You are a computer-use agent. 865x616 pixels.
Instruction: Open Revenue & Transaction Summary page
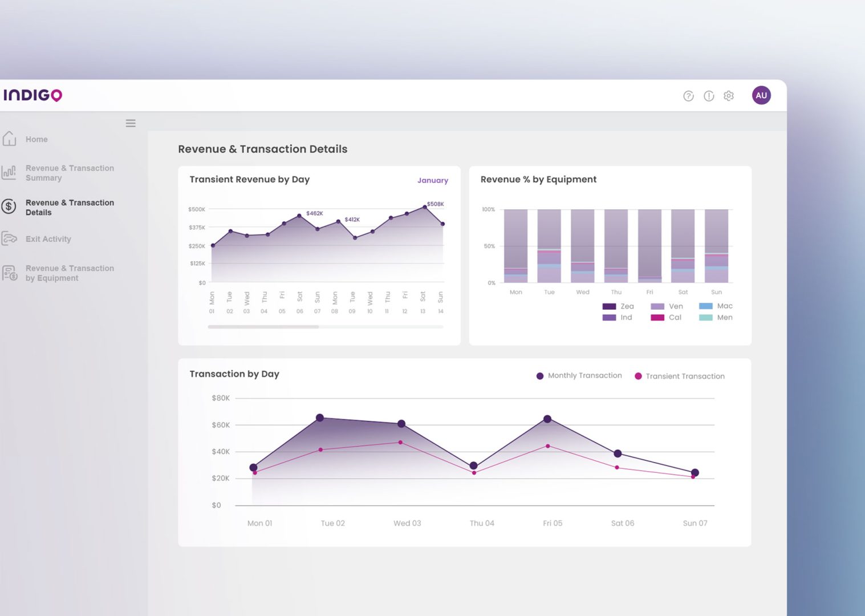[x=70, y=173]
